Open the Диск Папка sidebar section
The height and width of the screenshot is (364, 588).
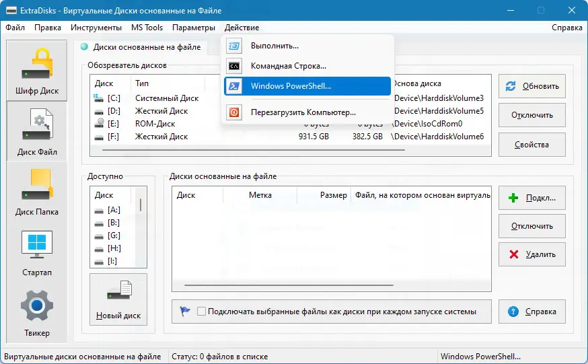(37, 192)
